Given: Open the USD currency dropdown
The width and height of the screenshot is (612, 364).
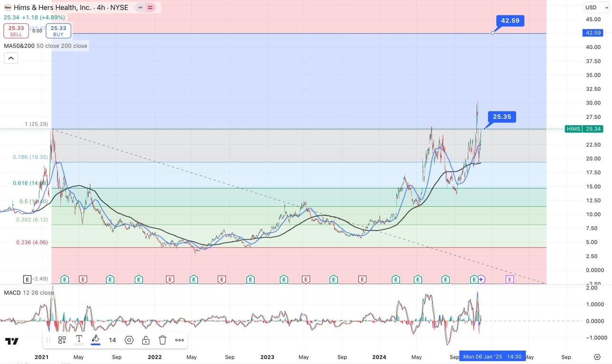Looking at the screenshot, I should [x=597, y=7].
